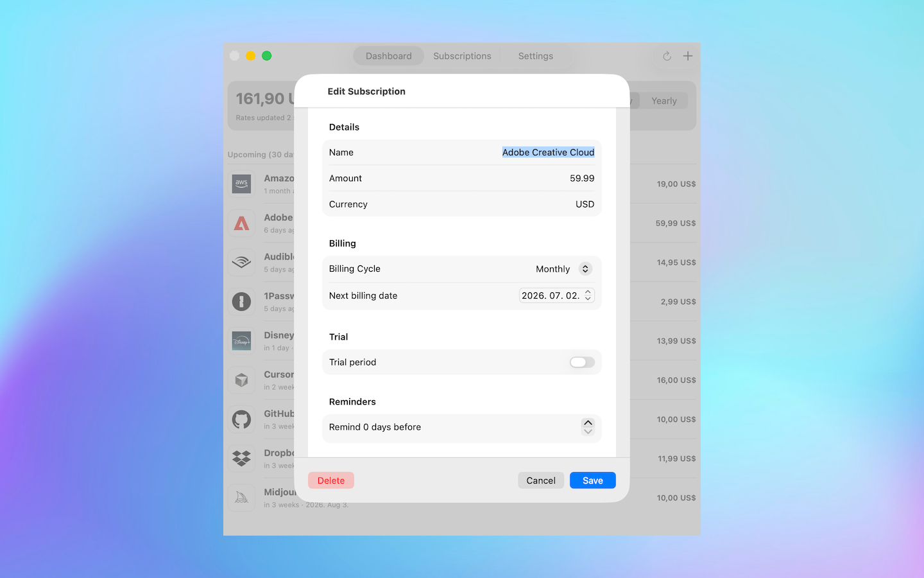Click the 161,90 total amount text

click(x=264, y=98)
